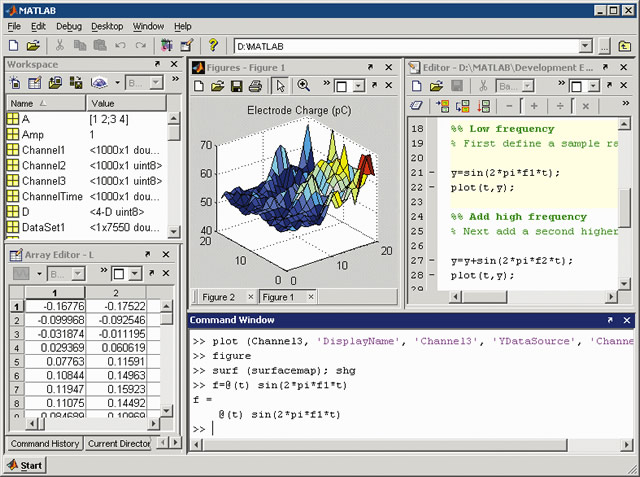
Task: Open the Desktop menu
Action: click(107, 26)
